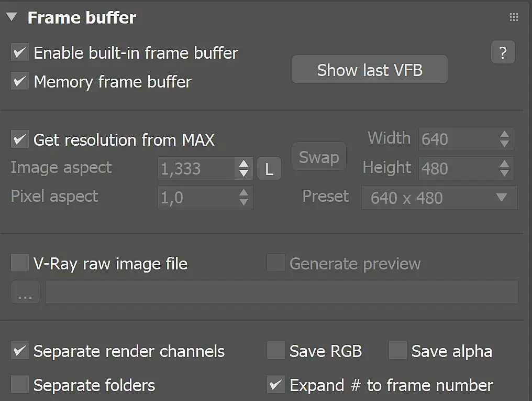
Task: Enable V-Ray raw image file checkbox
Action: click(x=20, y=263)
